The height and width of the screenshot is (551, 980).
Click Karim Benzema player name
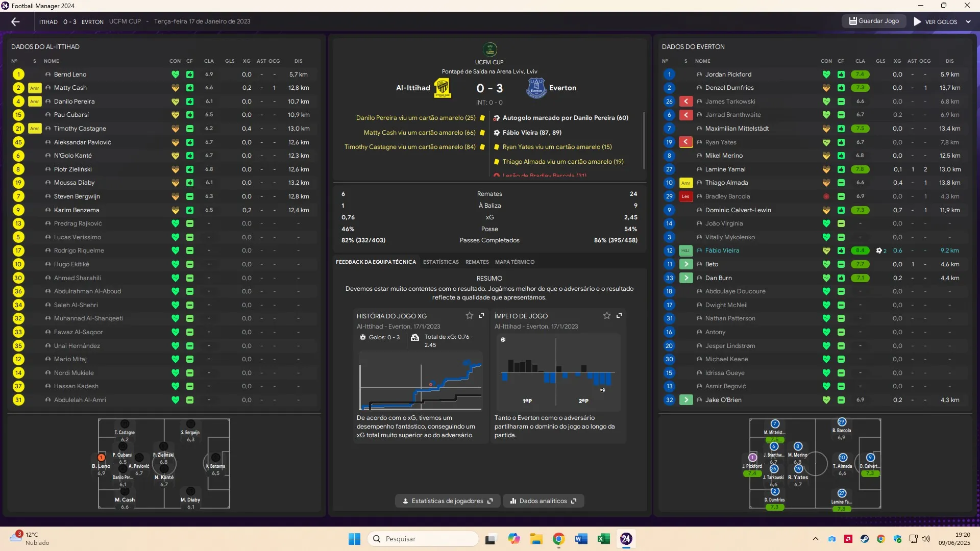click(x=77, y=210)
